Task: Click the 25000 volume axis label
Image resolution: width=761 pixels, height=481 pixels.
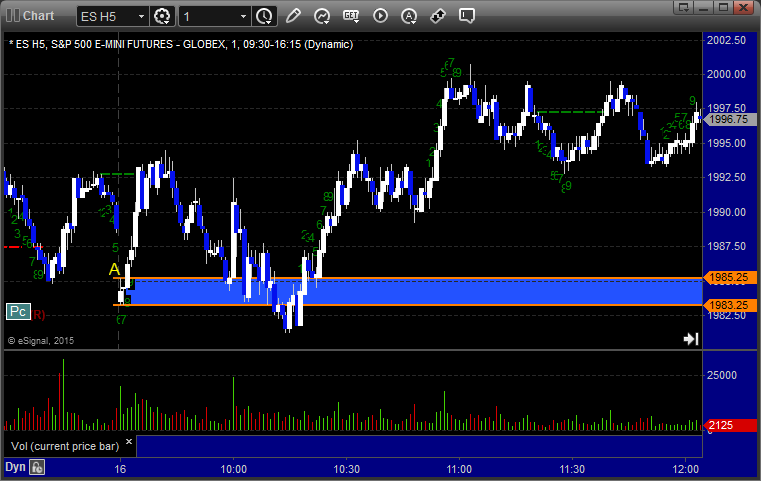Action: pos(722,375)
